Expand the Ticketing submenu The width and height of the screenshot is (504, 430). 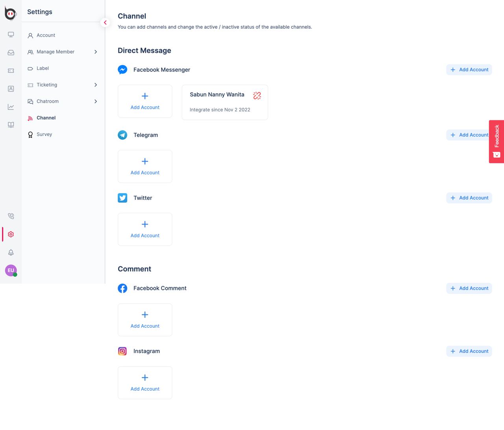pos(95,85)
